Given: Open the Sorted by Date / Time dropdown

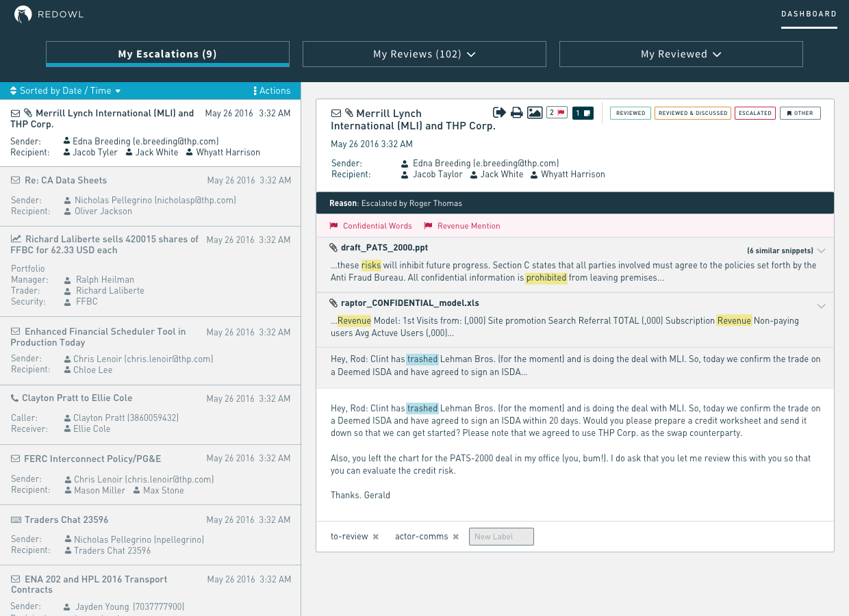Looking at the screenshot, I should pyautogui.click(x=66, y=90).
